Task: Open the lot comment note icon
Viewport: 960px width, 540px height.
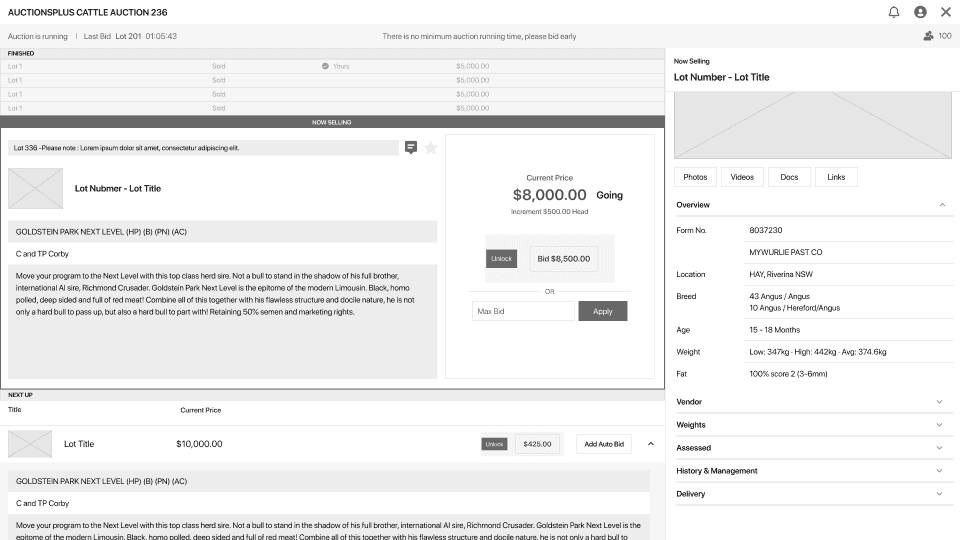Action: pyautogui.click(x=411, y=148)
